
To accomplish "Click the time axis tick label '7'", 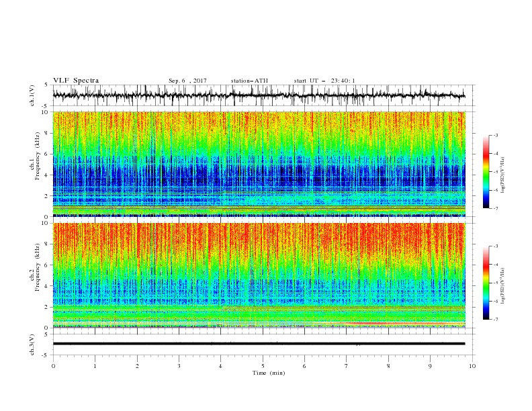I will coord(347,366).
